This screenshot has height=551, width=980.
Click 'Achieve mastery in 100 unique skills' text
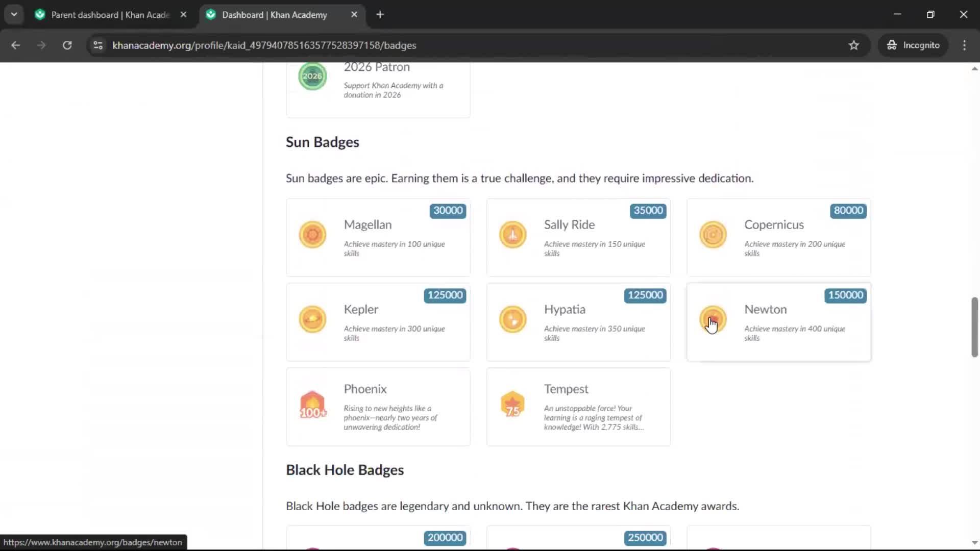pos(394,248)
